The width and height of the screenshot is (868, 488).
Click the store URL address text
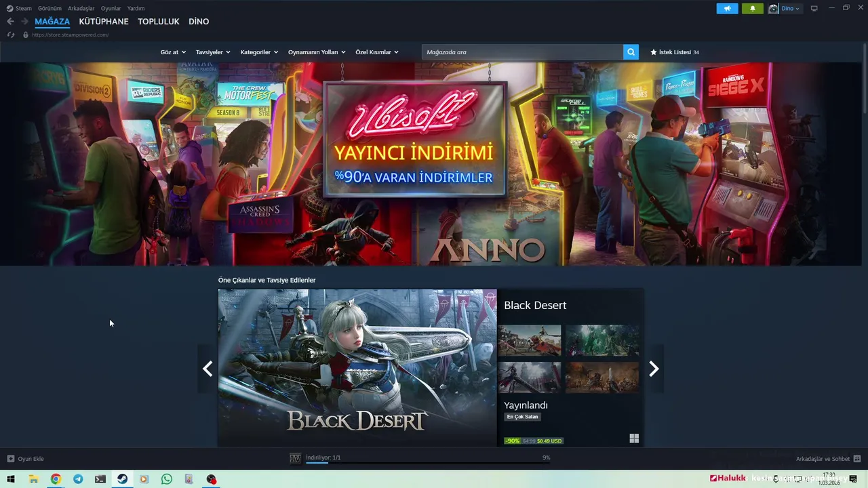click(70, 35)
